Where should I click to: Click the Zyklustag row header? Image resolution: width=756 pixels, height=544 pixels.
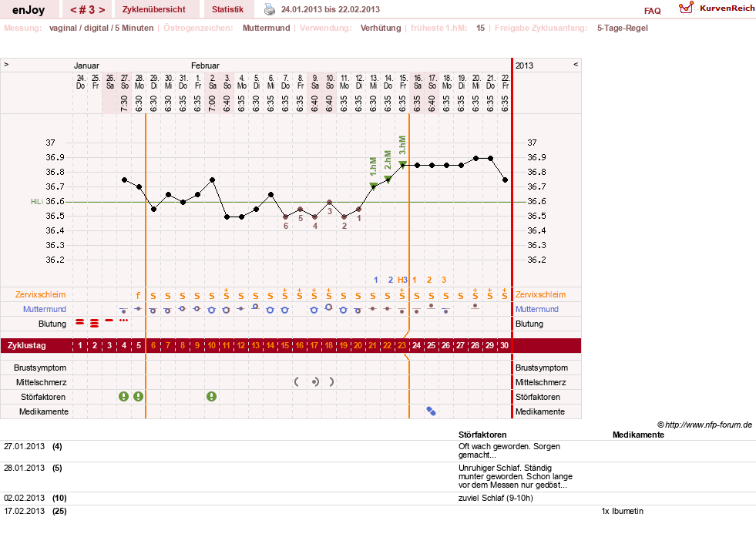coord(26,345)
